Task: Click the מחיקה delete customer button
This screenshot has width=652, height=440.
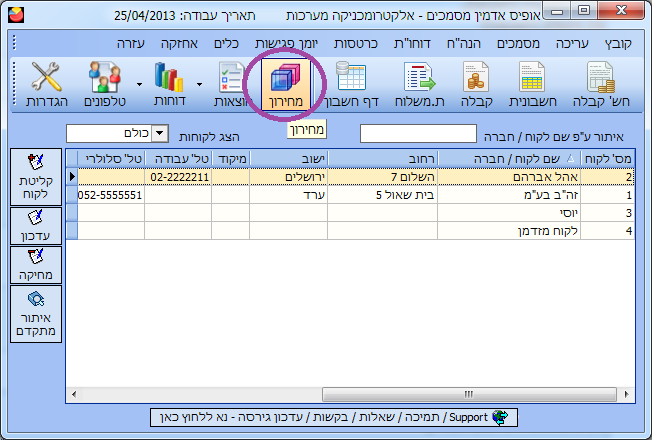Action: (36, 265)
